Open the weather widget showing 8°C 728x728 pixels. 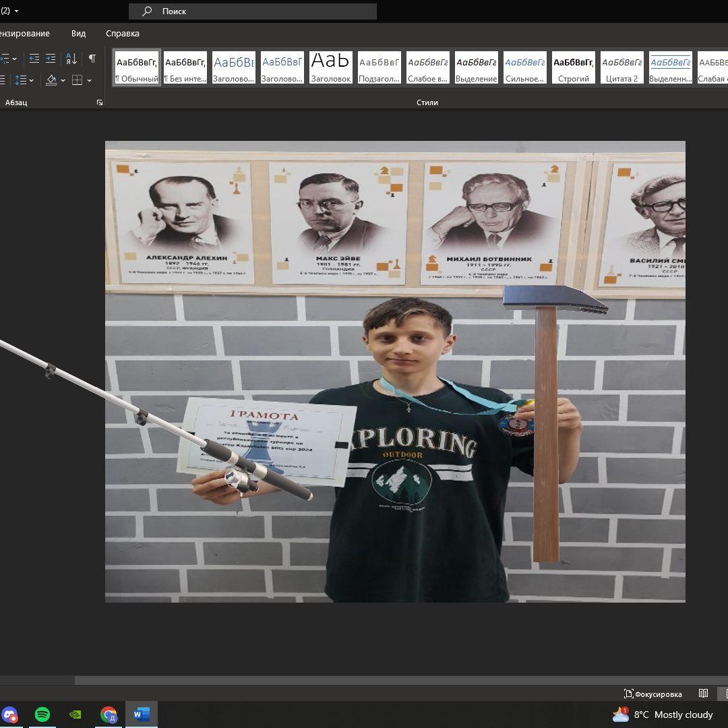click(663, 715)
